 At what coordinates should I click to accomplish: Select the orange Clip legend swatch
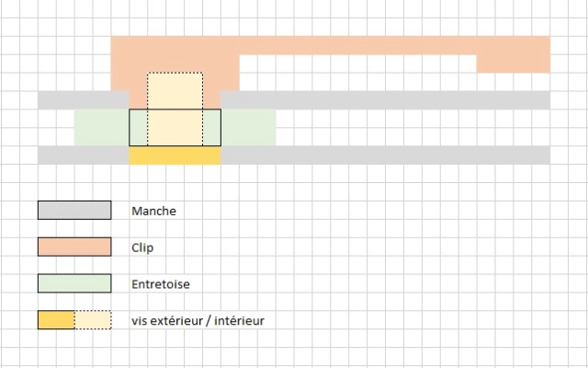pos(74,247)
